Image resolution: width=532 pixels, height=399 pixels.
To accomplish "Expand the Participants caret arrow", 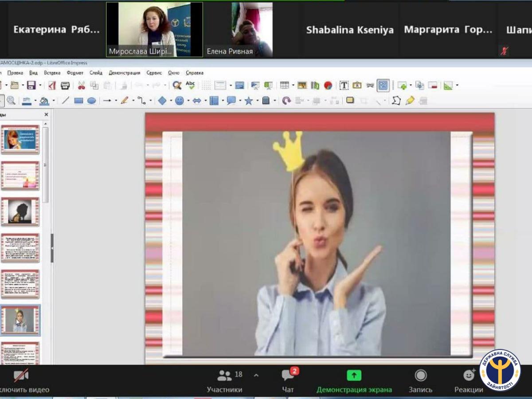I will point(256,376).
